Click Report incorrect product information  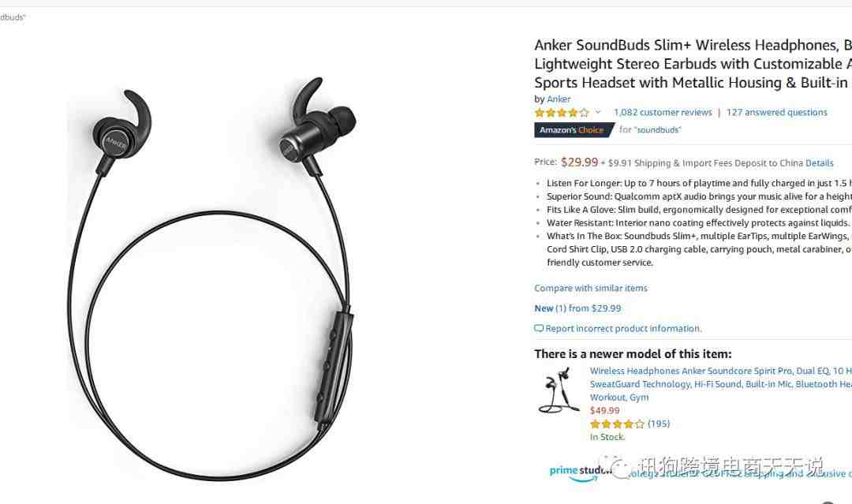tap(623, 329)
